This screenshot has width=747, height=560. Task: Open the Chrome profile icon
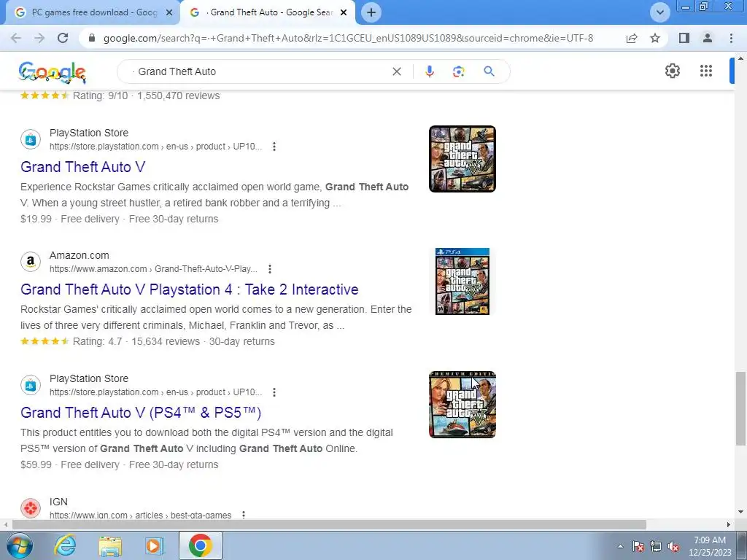708,38
